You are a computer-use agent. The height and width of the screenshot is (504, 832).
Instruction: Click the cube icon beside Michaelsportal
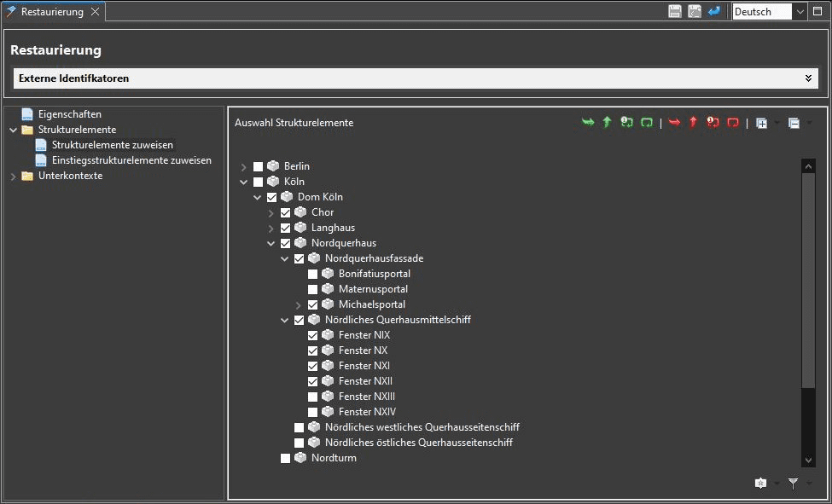click(x=328, y=304)
